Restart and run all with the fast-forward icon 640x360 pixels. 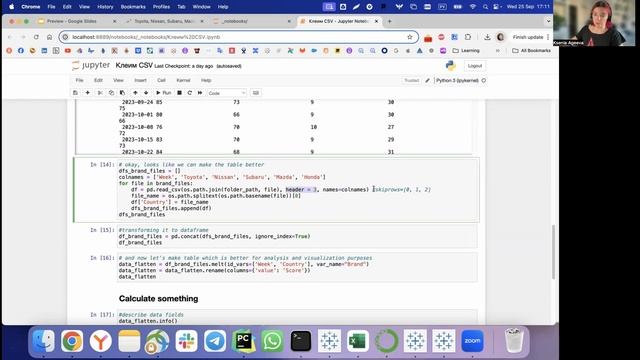pyautogui.click(x=200, y=93)
